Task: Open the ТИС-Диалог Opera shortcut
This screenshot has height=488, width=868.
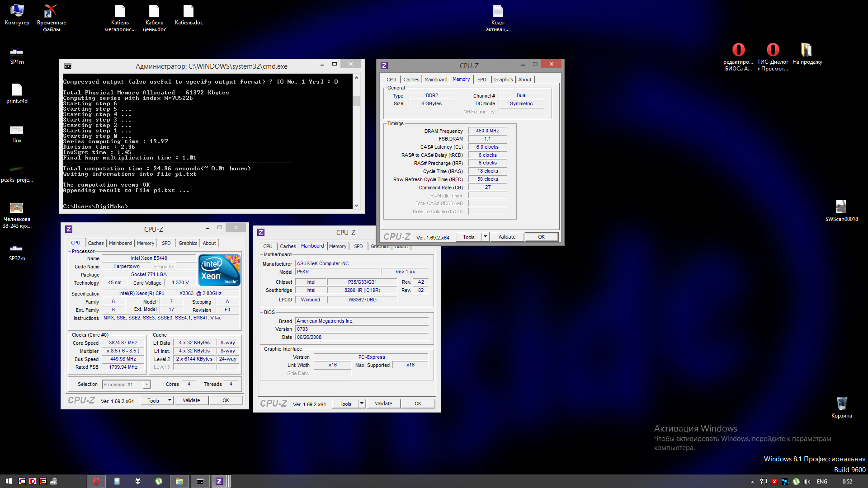Action: pos(773,56)
